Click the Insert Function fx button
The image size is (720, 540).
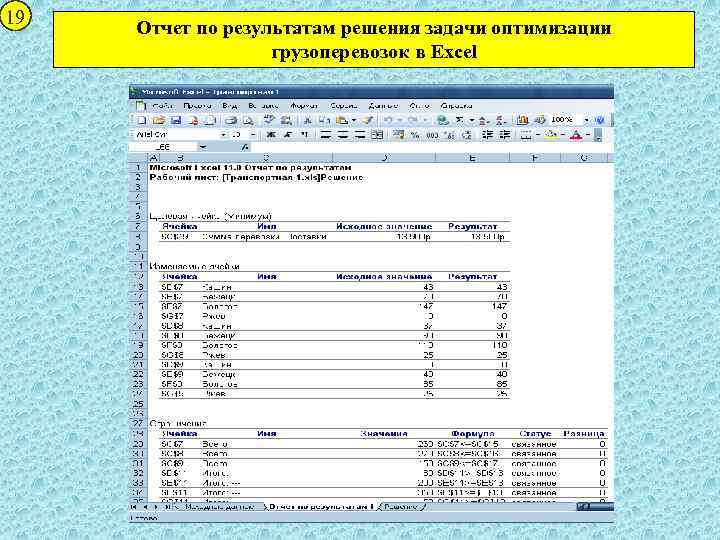click(x=245, y=147)
